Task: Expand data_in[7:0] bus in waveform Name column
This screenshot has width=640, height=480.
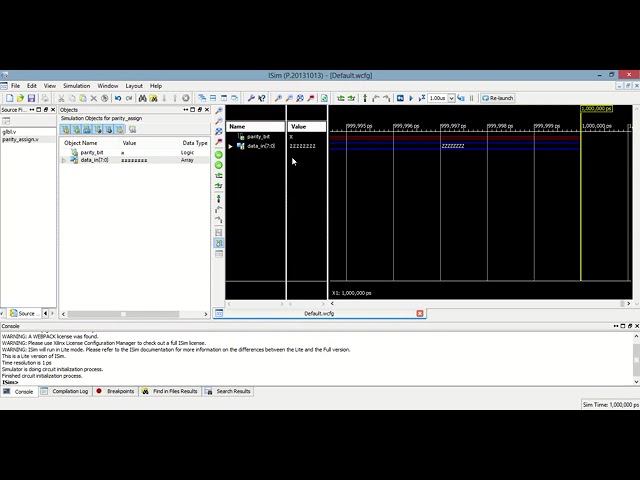Action: [x=231, y=146]
